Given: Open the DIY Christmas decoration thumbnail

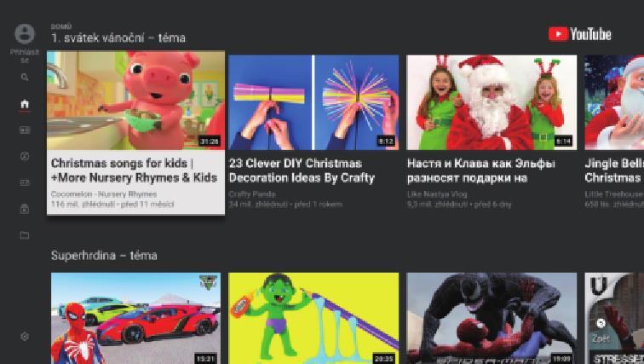Looking at the screenshot, I should [313, 102].
